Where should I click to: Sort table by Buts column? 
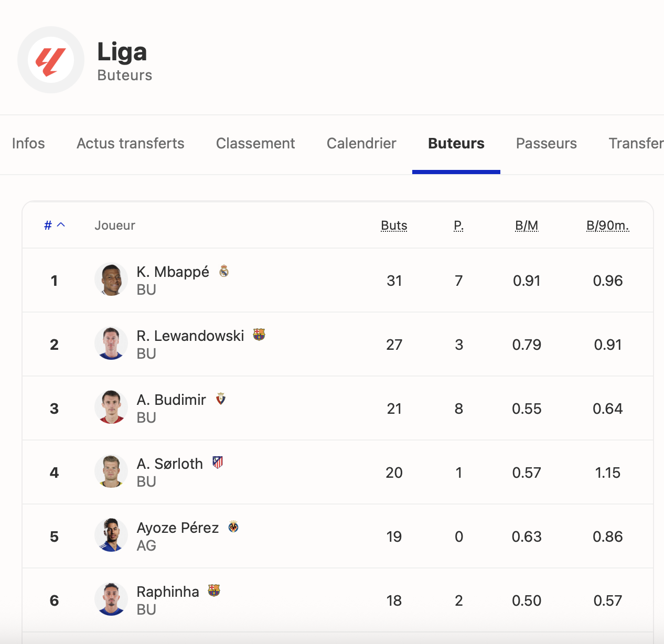(x=394, y=226)
